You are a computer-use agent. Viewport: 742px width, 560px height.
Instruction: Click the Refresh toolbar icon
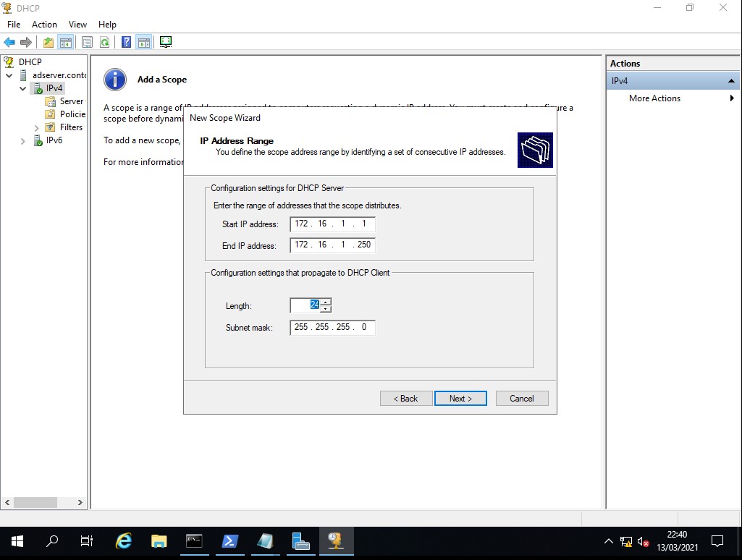(105, 43)
